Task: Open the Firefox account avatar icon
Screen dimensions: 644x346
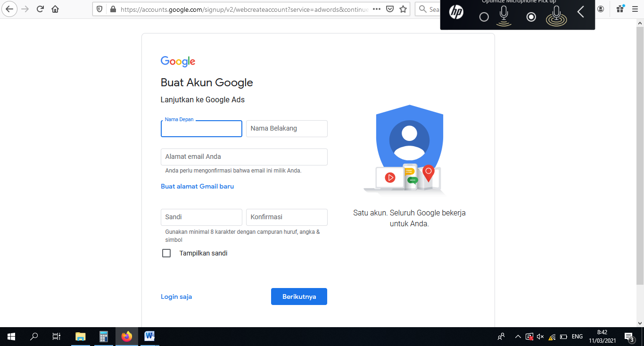Action: [601, 9]
